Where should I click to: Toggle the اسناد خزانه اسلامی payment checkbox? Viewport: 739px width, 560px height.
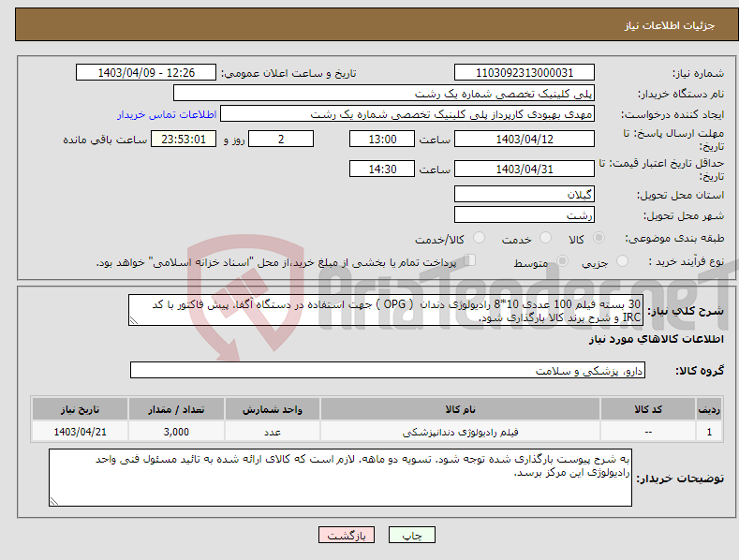click(470, 260)
